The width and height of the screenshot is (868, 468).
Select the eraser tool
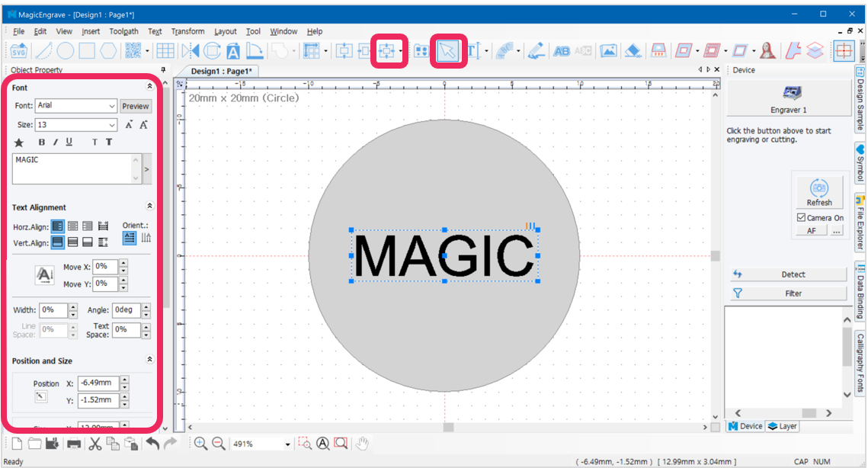tap(633, 51)
